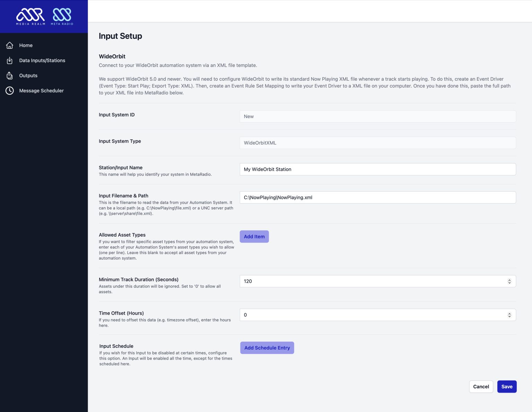The height and width of the screenshot is (412, 532).
Task: Navigate to the Home screen
Action: click(x=26, y=45)
